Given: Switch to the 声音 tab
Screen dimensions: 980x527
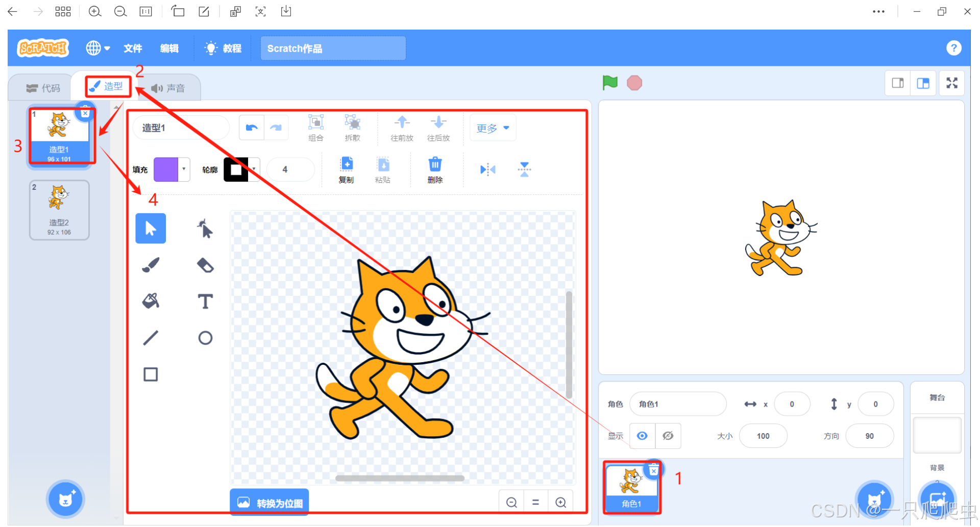Looking at the screenshot, I should pyautogui.click(x=168, y=88).
